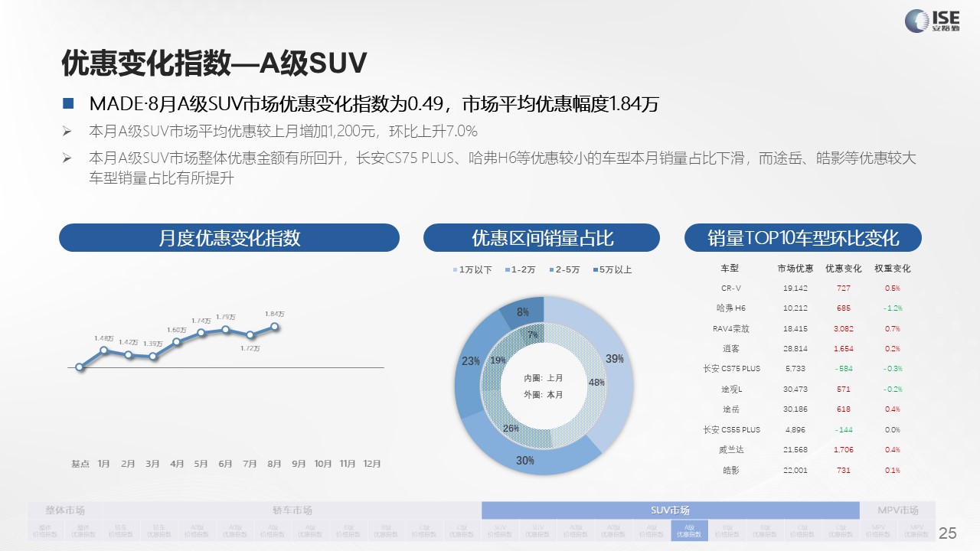This screenshot has height=551, width=980.
Task: Click the 皓影 row model name
Action: coord(731,470)
